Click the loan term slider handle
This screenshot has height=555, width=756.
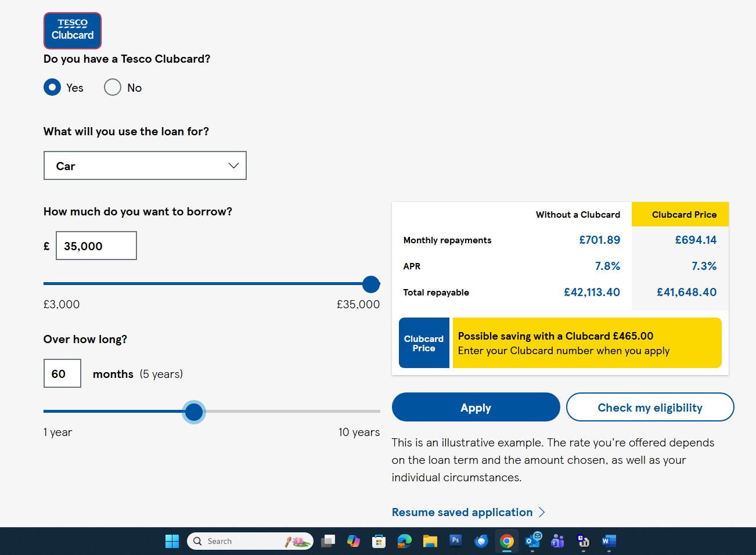point(194,412)
